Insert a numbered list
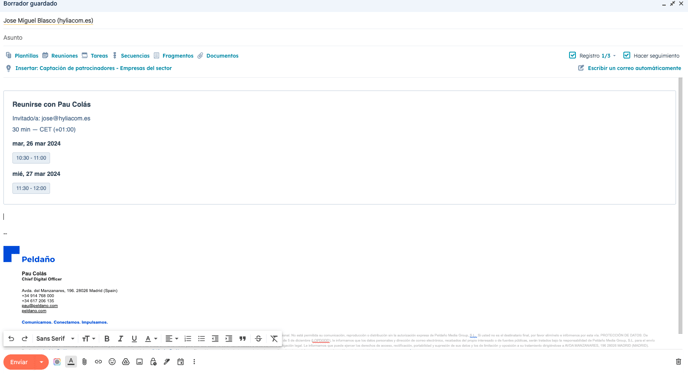The width and height of the screenshot is (688, 374). point(188,338)
